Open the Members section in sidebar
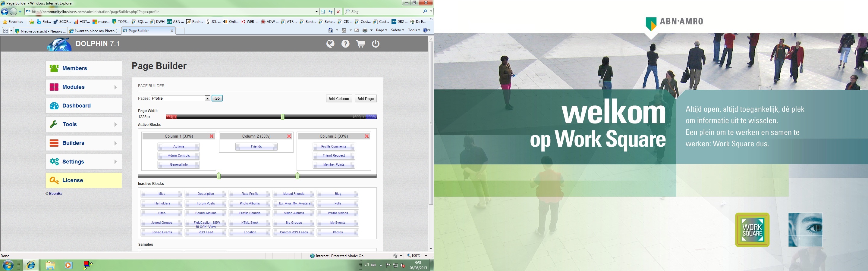This screenshot has width=868, height=271. click(x=83, y=68)
